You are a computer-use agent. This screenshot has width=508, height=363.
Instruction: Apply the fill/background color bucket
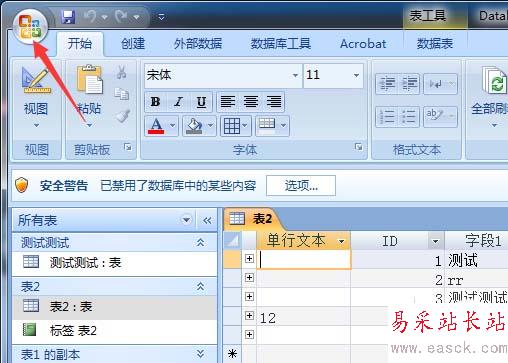pos(194,126)
